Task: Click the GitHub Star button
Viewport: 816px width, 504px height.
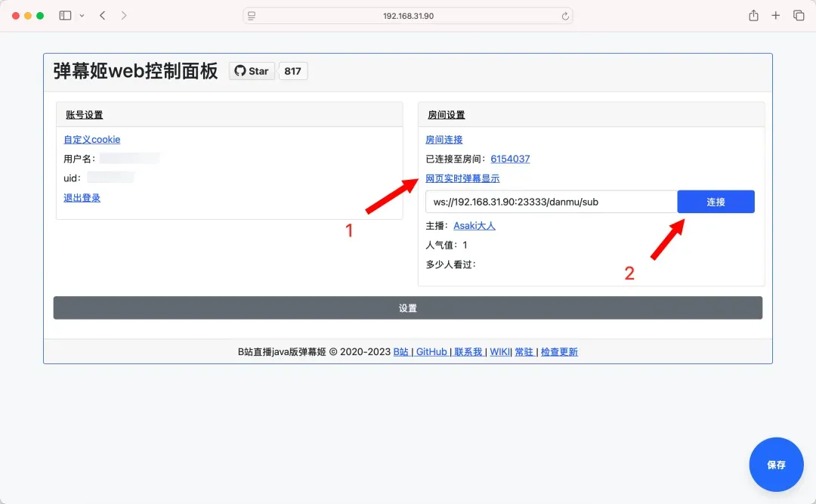Action: click(252, 71)
